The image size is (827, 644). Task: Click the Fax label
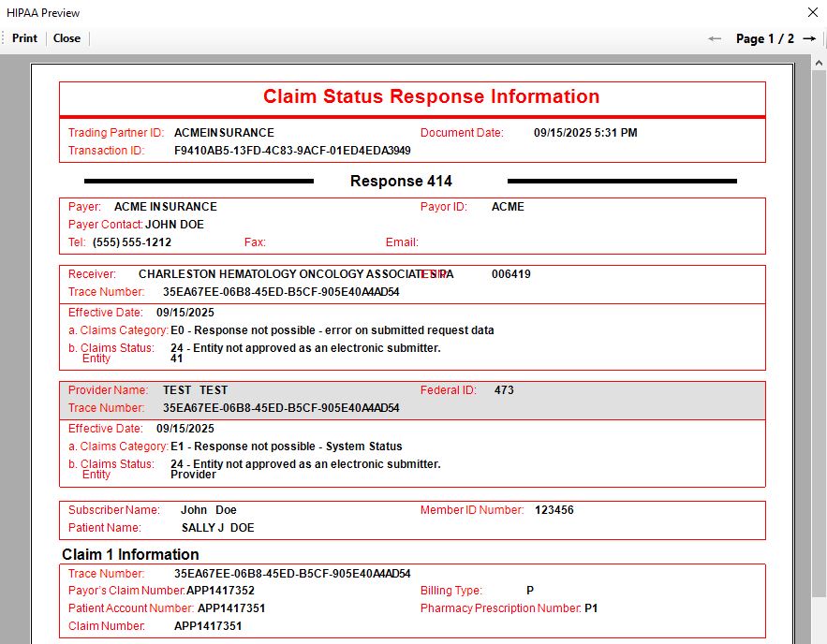tap(255, 242)
